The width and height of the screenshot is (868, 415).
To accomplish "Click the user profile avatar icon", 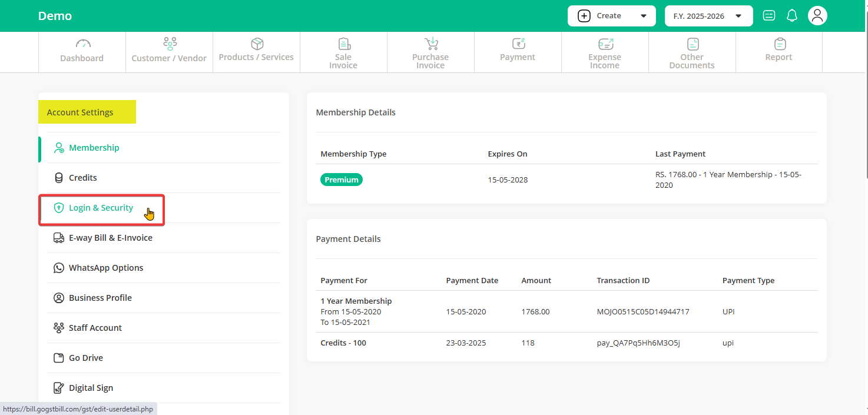I will [x=817, y=16].
